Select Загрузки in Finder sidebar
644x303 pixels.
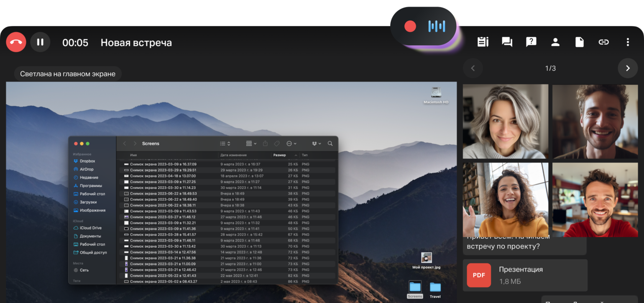pos(88,202)
